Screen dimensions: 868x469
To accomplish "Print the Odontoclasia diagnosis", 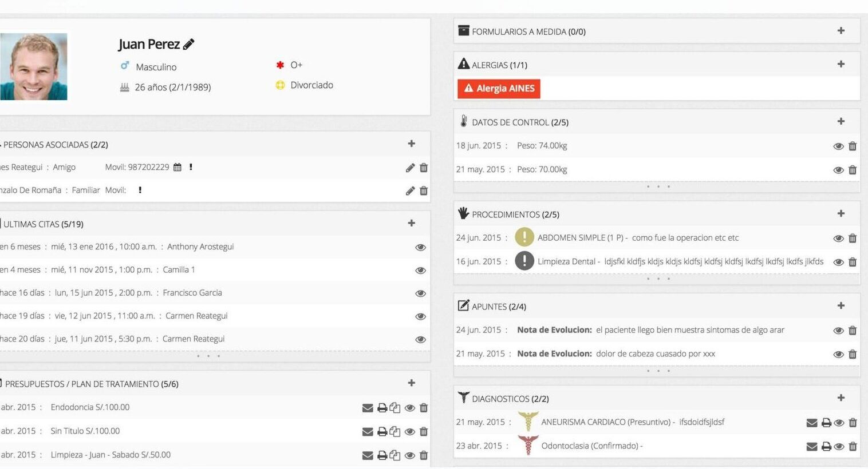I will (826, 447).
